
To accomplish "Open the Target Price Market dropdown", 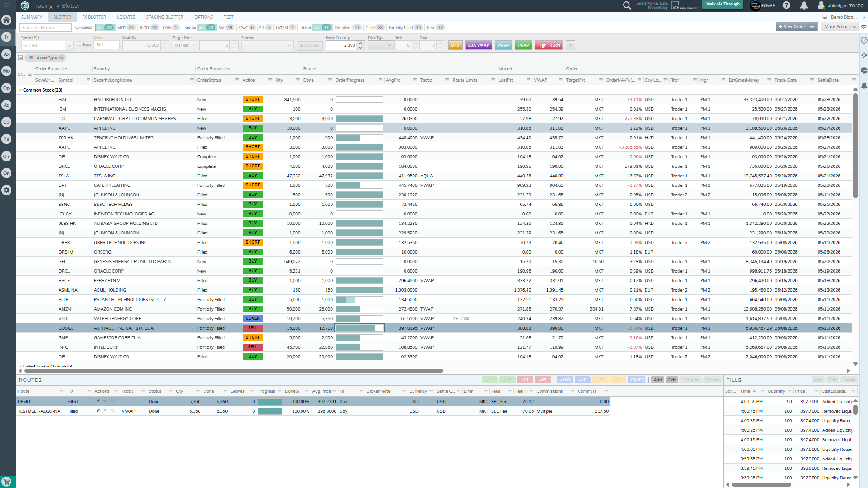I will tap(185, 45).
